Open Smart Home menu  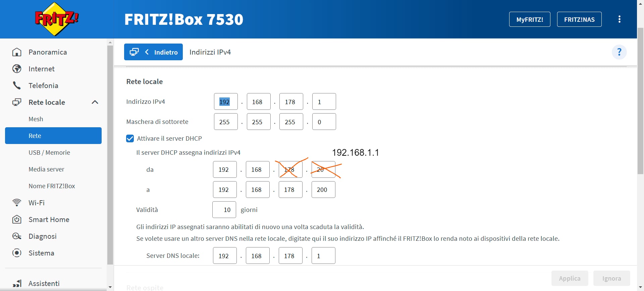click(x=49, y=219)
